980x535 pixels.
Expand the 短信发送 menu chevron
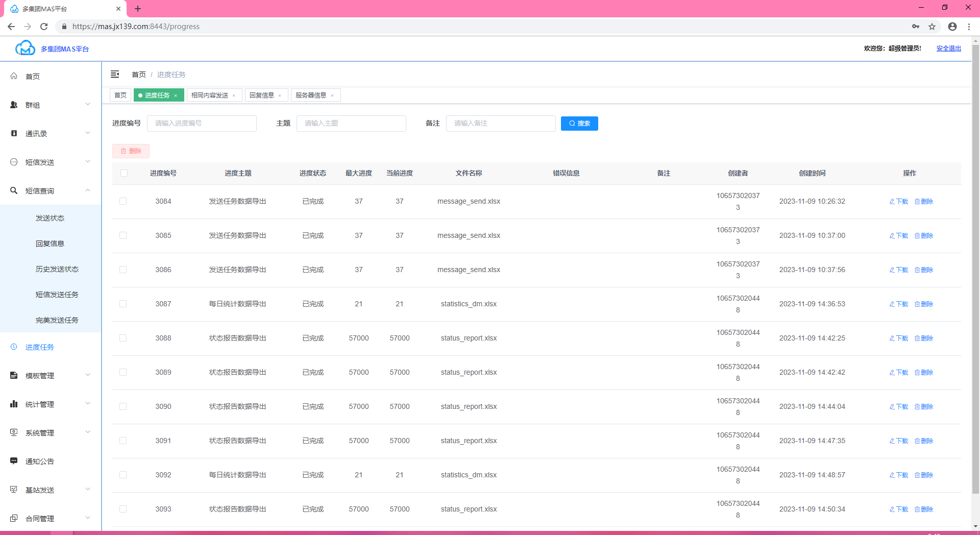(88, 161)
